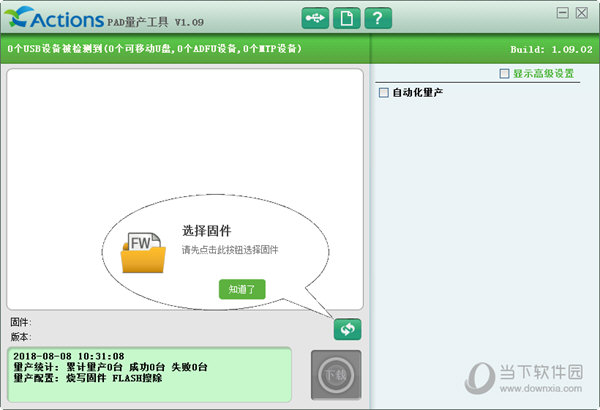The width and height of the screenshot is (600, 410).
Task: Open the document file icon button
Action: [346, 18]
